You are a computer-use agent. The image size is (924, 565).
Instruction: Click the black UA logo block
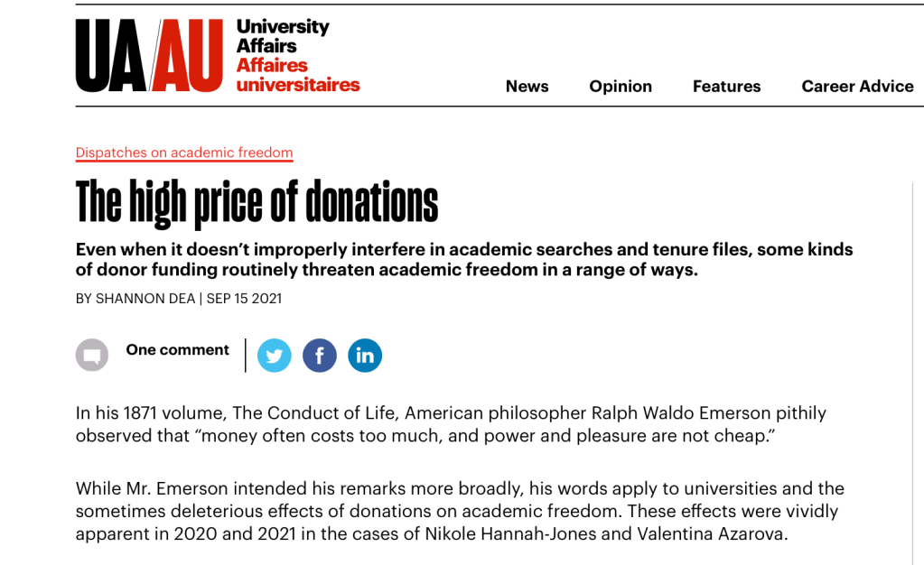tap(109, 57)
